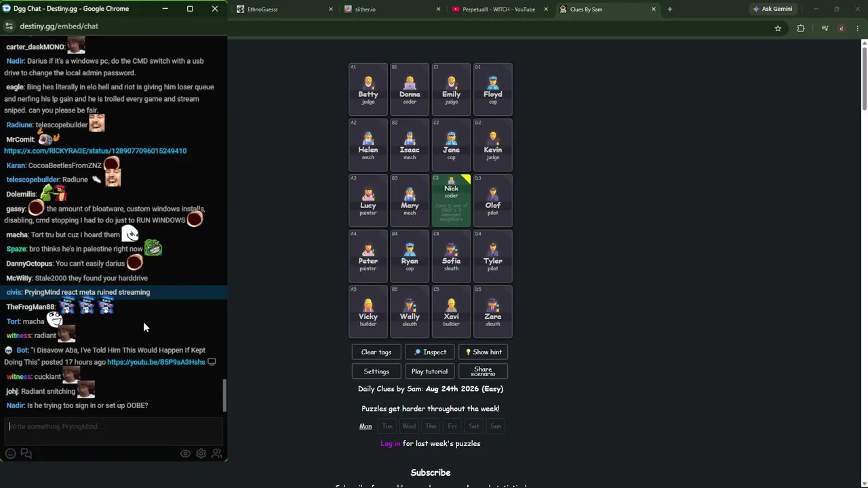Image resolution: width=868 pixels, height=488 pixels.
Task: Select Isaac the mech card
Action: click(410, 144)
